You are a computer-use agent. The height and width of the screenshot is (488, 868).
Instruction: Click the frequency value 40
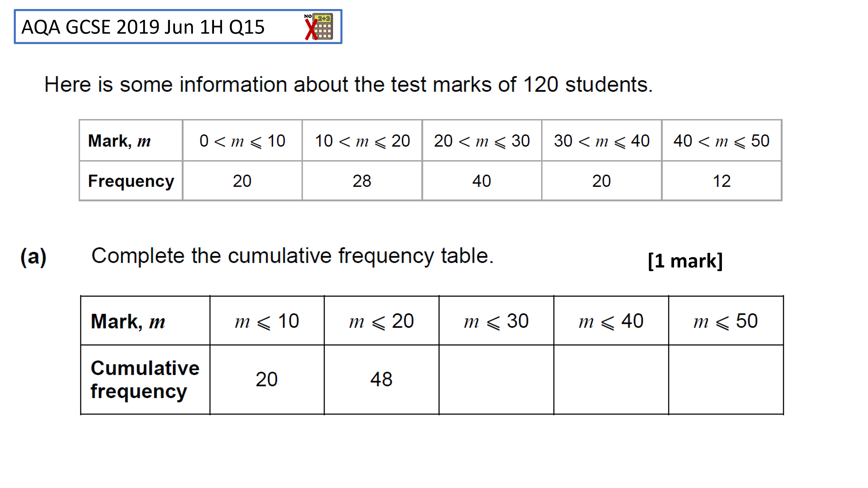(481, 181)
